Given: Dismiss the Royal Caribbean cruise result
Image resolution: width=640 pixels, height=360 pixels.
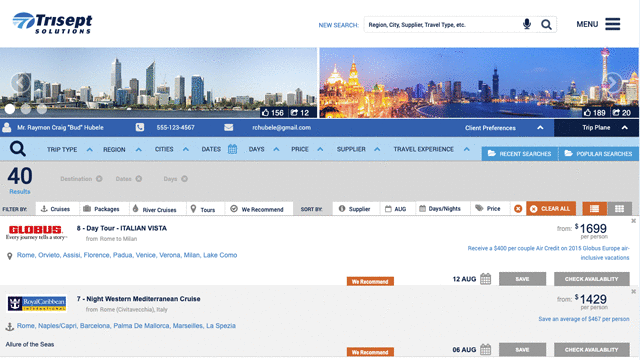Looking at the screenshot, I should coord(633,291).
